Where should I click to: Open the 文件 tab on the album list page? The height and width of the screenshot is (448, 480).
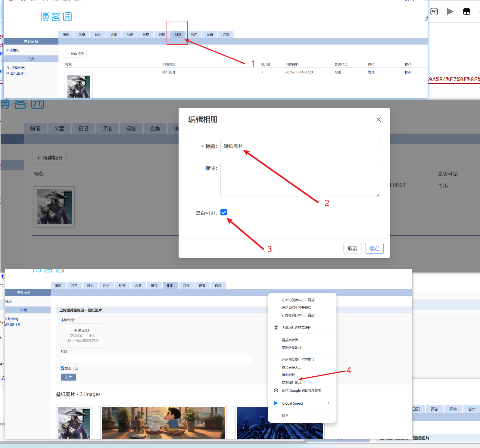click(x=194, y=34)
